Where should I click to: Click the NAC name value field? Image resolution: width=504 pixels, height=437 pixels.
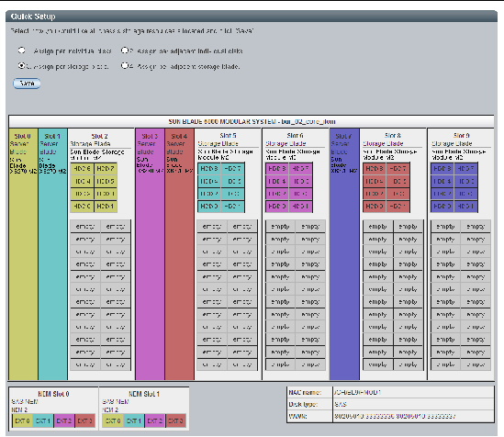[413, 392]
